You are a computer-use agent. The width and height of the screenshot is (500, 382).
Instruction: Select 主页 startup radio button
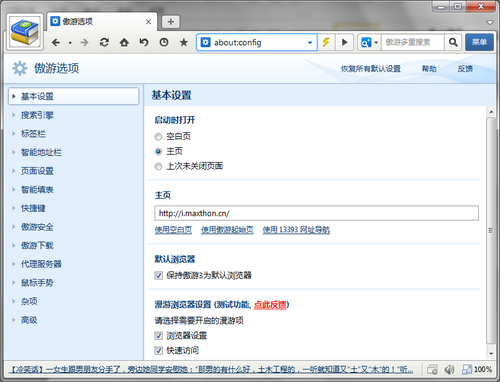pos(158,151)
